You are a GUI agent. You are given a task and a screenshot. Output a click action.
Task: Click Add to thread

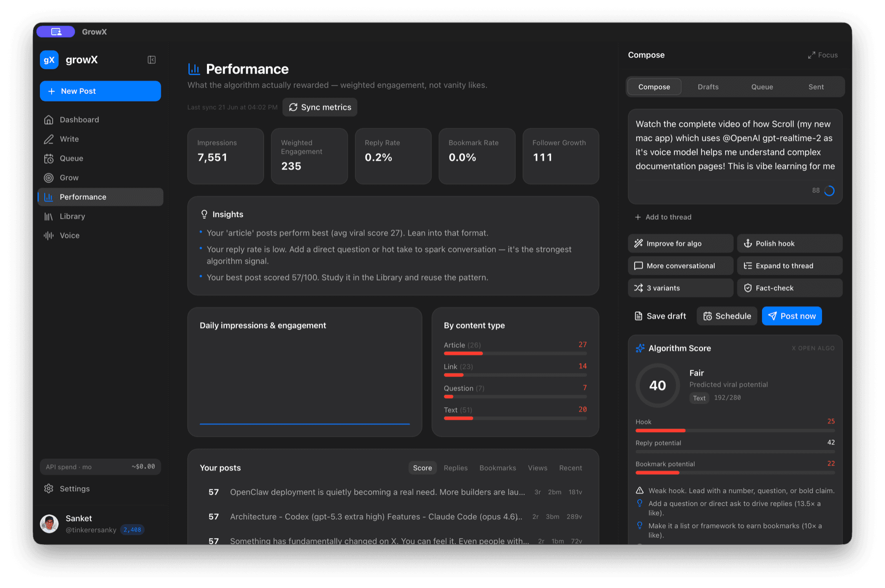(x=663, y=217)
